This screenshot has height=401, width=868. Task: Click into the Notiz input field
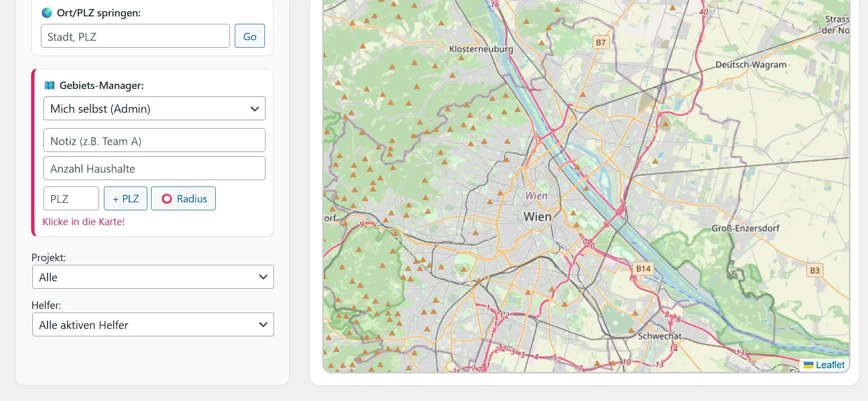154,141
